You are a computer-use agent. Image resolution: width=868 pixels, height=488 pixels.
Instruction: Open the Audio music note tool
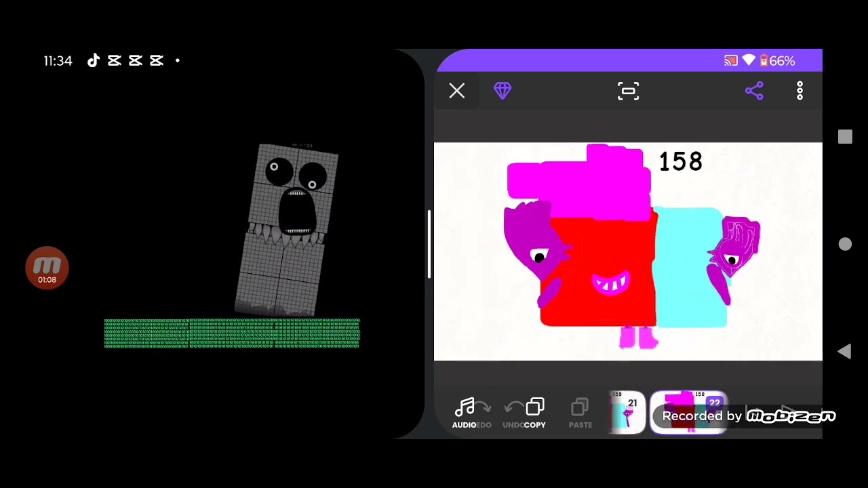pyautogui.click(x=465, y=413)
